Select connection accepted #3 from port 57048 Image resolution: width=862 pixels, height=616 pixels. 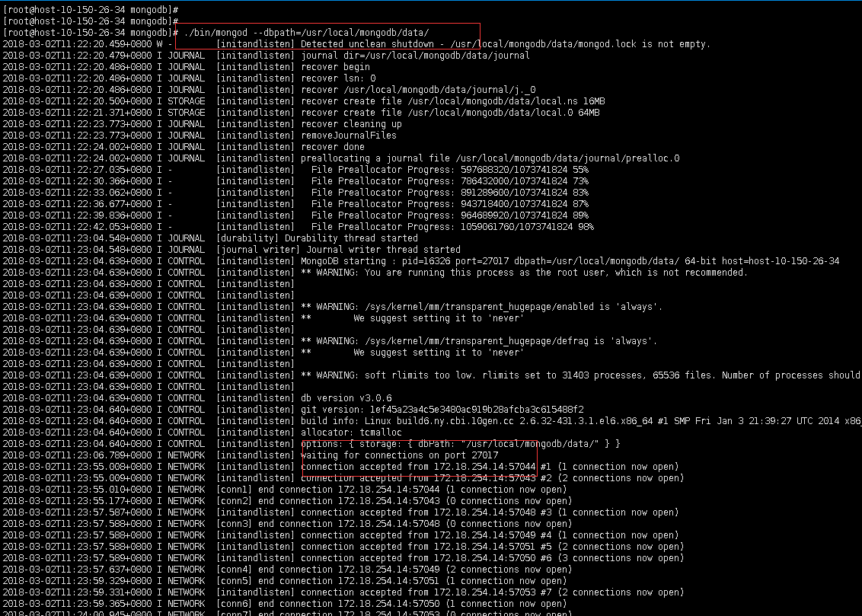pyautogui.click(x=341, y=512)
